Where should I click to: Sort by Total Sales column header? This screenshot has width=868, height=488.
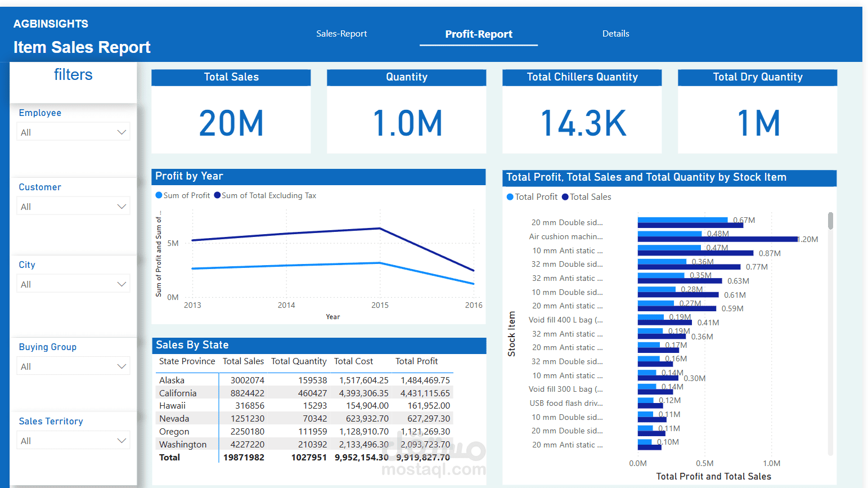click(x=243, y=361)
